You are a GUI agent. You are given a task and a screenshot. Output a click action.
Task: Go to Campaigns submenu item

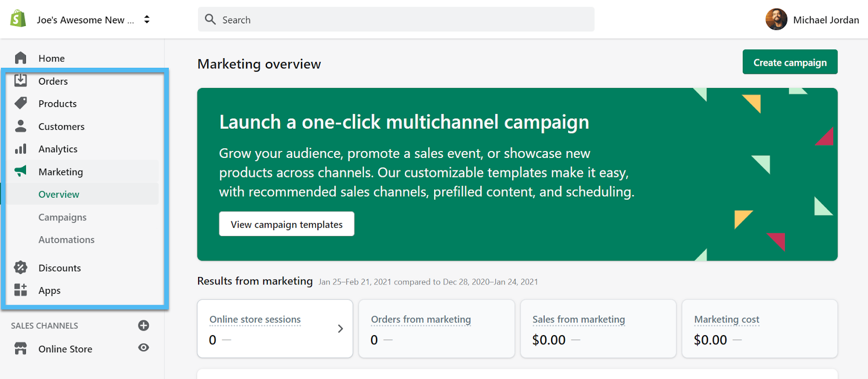pos(62,217)
